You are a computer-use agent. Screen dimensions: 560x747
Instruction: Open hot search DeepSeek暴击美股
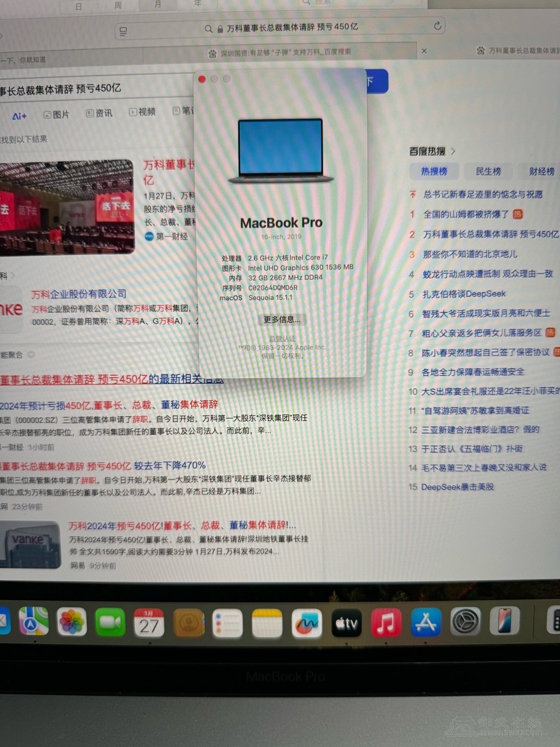pyautogui.click(x=457, y=486)
